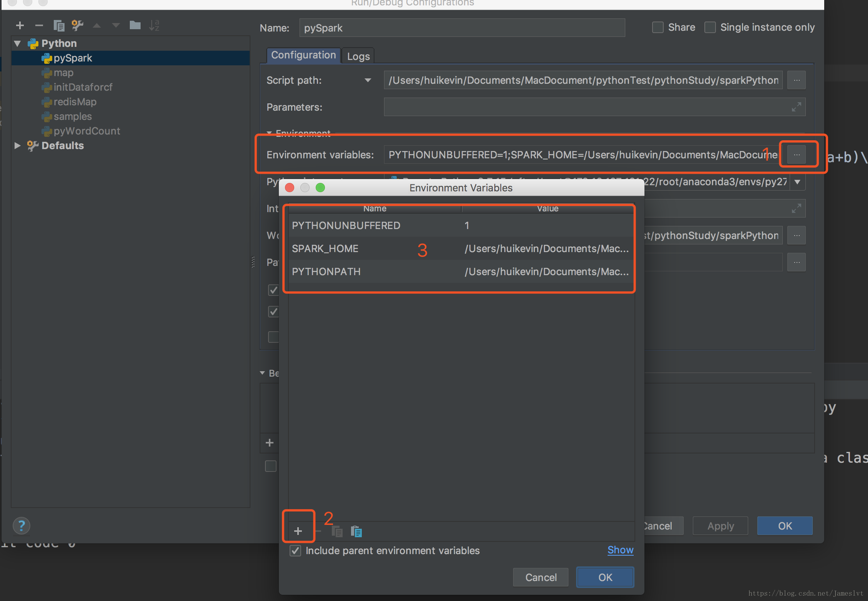Select the pySpark configuration
The height and width of the screenshot is (601, 868).
point(131,58)
